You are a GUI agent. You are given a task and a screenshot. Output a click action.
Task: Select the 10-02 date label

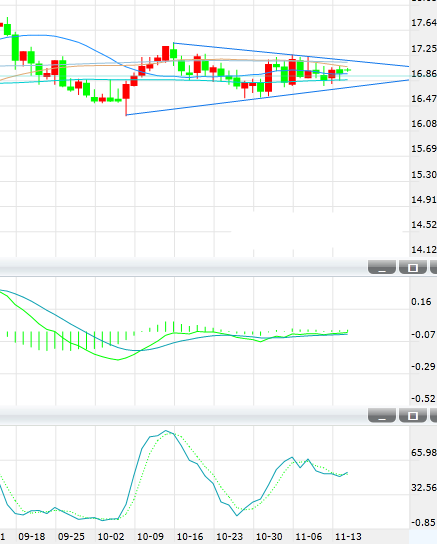tap(111, 536)
